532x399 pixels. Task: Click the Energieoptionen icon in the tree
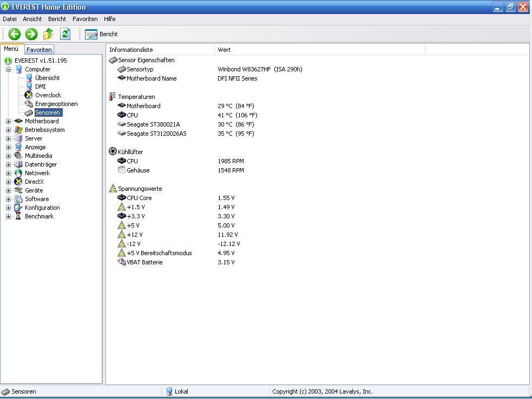click(x=29, y=104)
